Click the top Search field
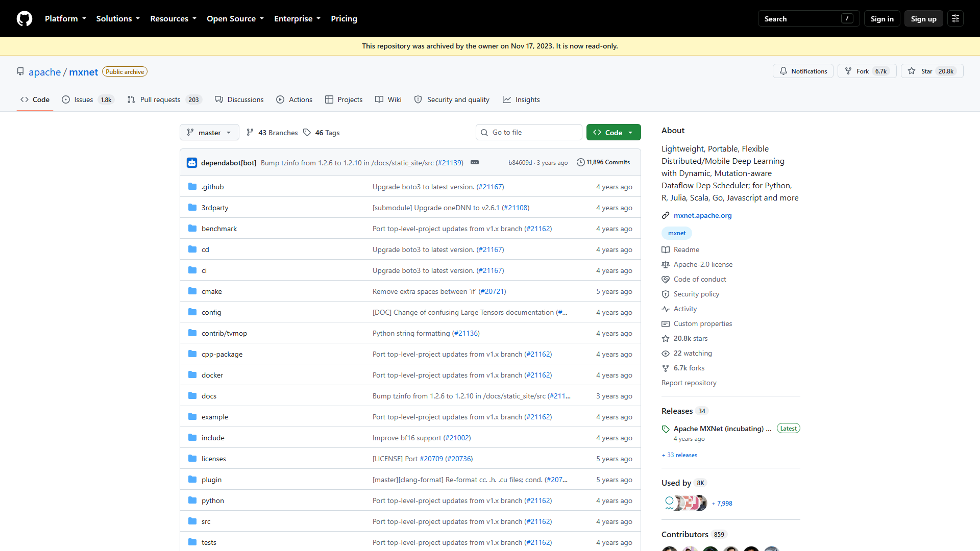Viewport: 980px width, 551px height. point(808,19)
